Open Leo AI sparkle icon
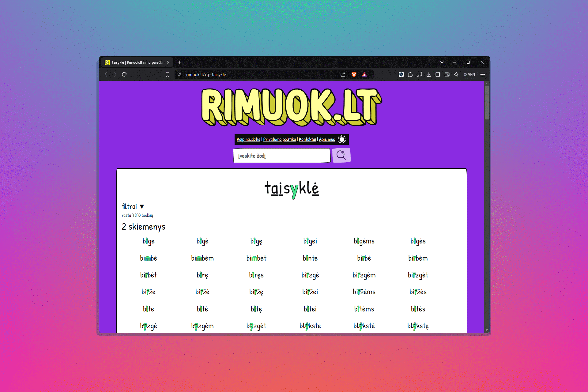The width and height of the screenshot is (588, 392). (x=456, y=74)
